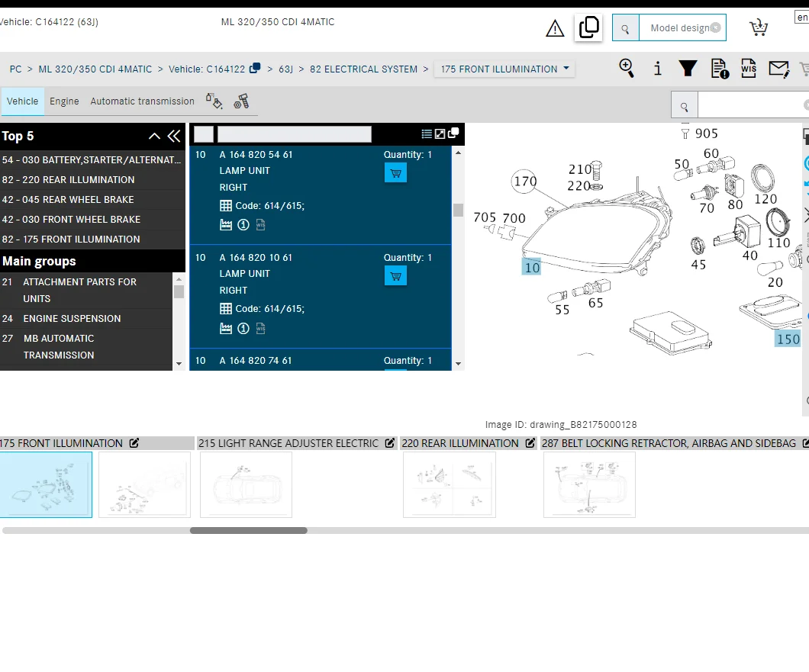The width and height of the screenshot is (809, 672).
Task: Edit the 175 FRONT ILLUMINATION subgroup note icon
Action: tap(134, 443)
